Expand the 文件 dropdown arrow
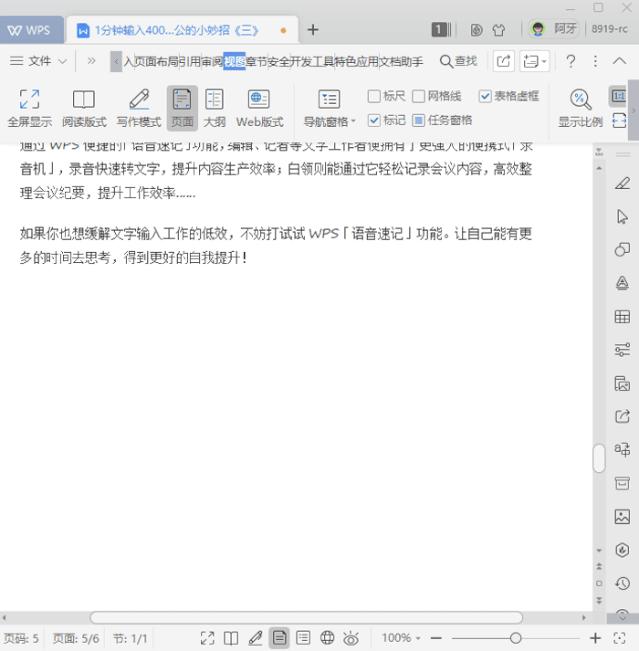The image size is (639, 651). click(62, 61)
